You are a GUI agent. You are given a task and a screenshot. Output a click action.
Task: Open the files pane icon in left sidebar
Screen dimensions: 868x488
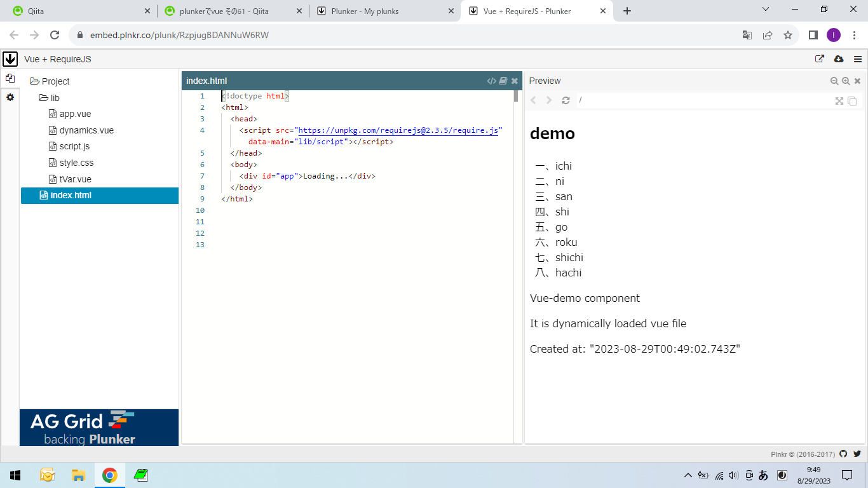pyautogui.click(x=10, y=78)
